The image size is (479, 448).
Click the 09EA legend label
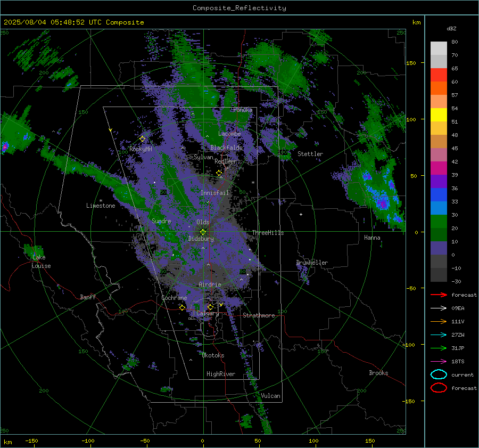[458, 308]
